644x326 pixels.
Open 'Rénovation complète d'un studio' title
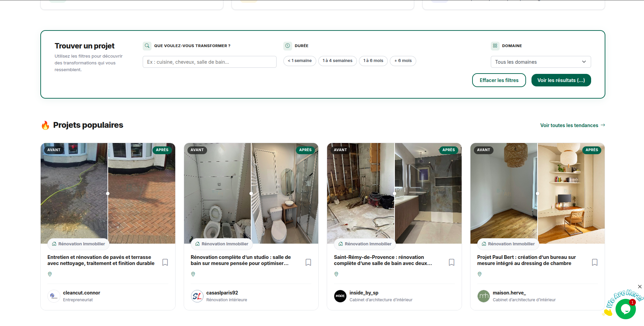click(241, 260)
